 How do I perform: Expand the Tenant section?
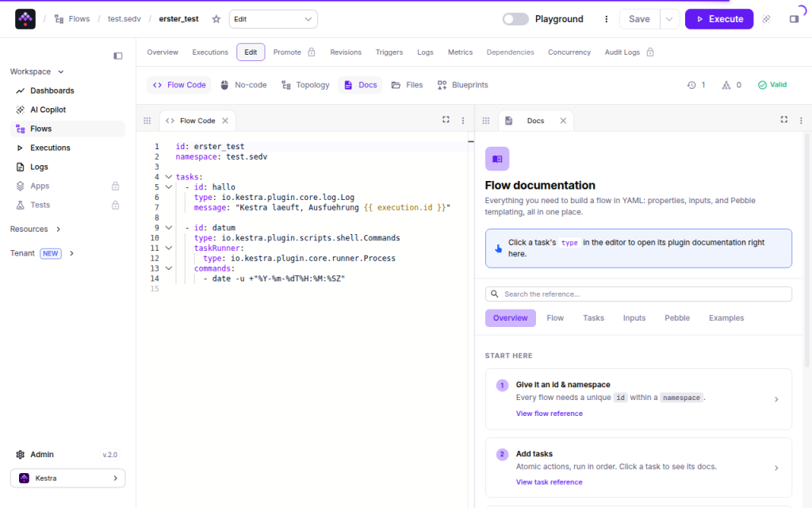[x=42, y=253]
